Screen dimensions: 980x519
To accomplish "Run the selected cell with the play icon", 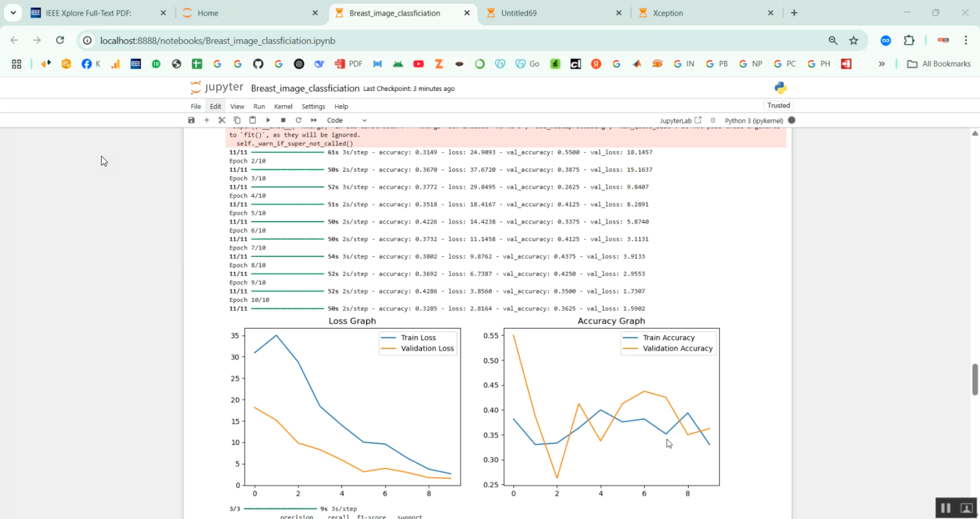I will (x=268, y=120).
